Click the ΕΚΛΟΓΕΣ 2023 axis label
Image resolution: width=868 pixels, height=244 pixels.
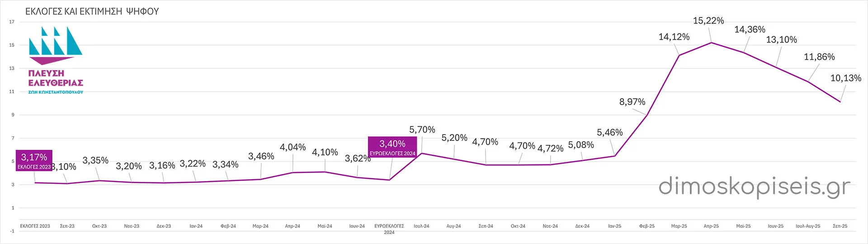(x=35, y=226)
